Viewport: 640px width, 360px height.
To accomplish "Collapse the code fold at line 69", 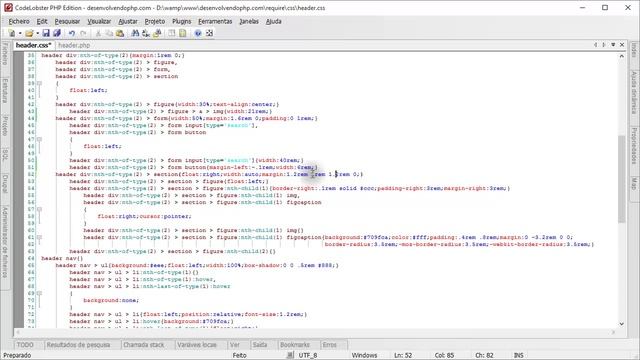I will coord(39,293).
